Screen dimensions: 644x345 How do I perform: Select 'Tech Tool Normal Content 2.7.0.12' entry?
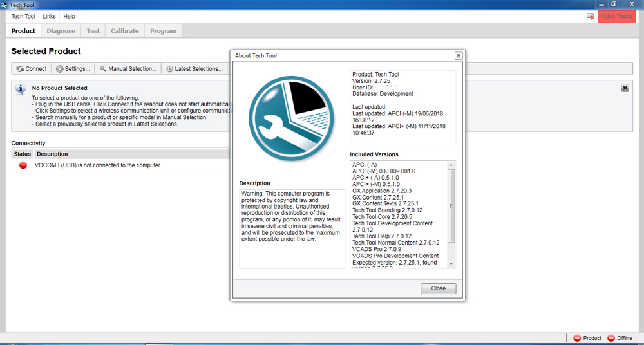[x=396, y=243]
